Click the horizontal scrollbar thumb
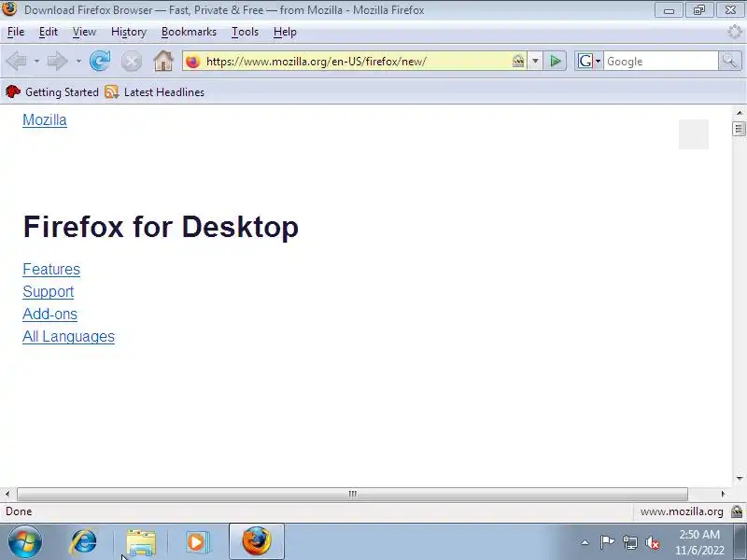 [353, 495]
